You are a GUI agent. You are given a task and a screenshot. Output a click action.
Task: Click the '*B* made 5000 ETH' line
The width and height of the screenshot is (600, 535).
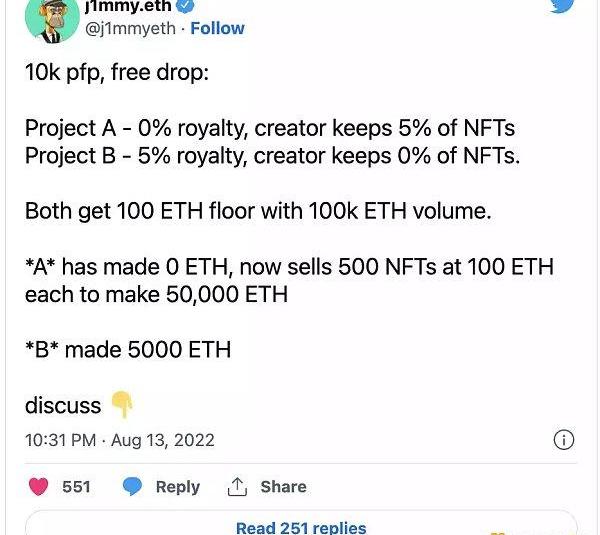click(x=128, y=349)
